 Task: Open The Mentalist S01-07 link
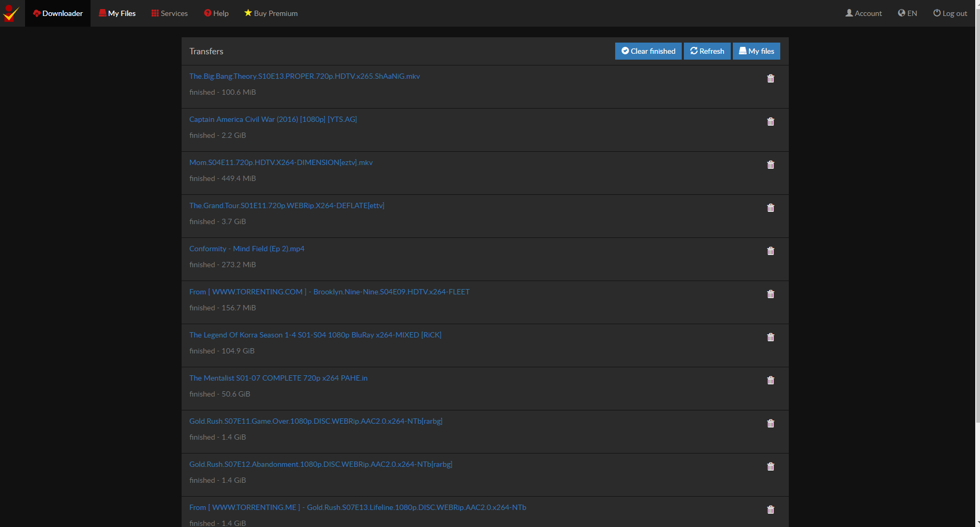click(x=279, y=378)
